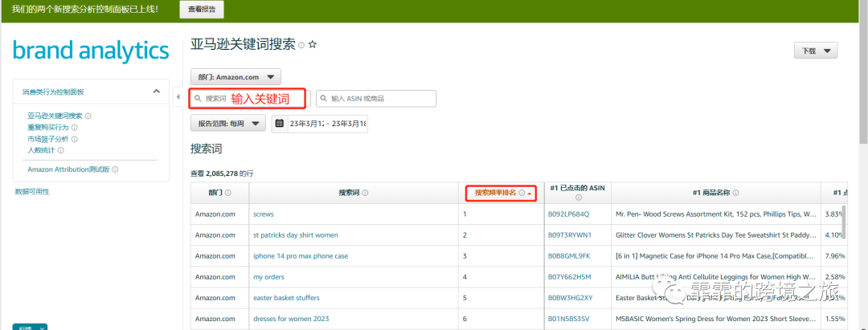Open the ASIN link B07Y662H5M
Screen dimensions: 868x330
point(570,277)
